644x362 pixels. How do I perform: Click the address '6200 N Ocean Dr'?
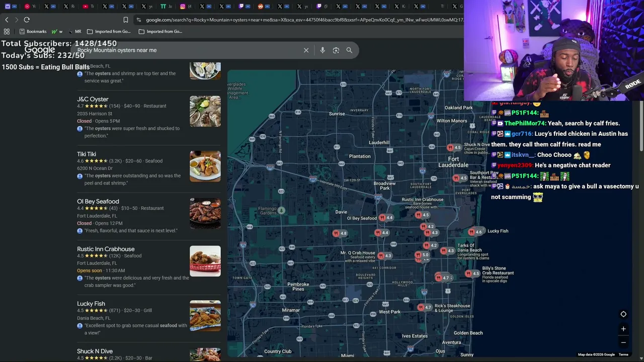coord(95,168)
